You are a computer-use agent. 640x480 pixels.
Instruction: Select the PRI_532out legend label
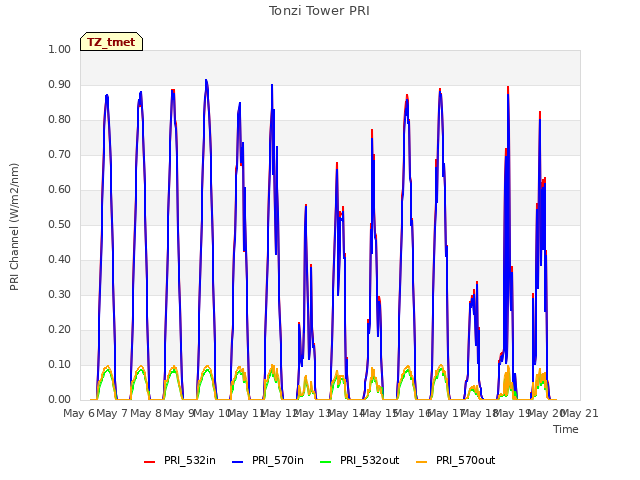(369, 460)
